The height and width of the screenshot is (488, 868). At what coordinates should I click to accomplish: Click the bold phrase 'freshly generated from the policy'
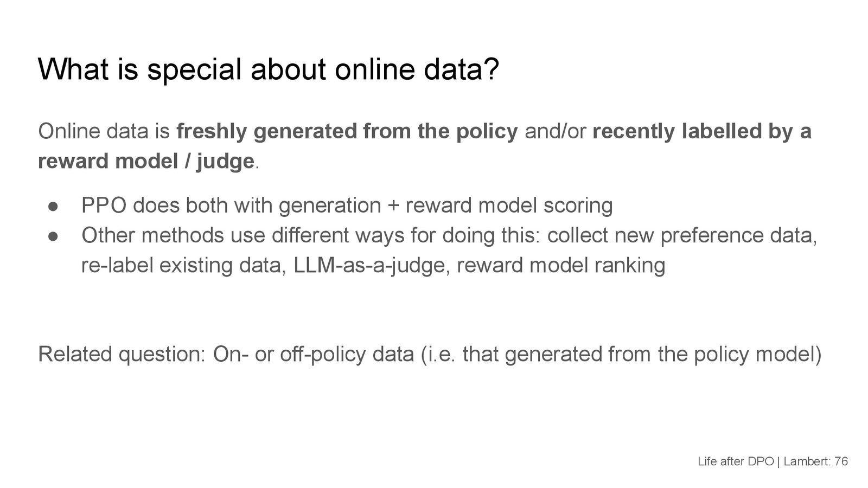point(347,132)
